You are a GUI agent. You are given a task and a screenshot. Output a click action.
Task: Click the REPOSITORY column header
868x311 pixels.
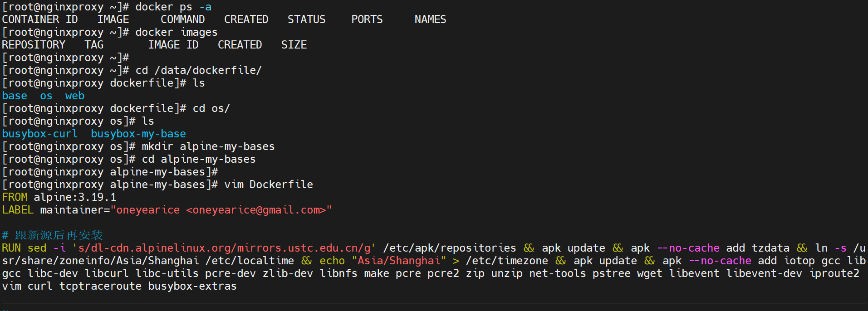(34, 45)
